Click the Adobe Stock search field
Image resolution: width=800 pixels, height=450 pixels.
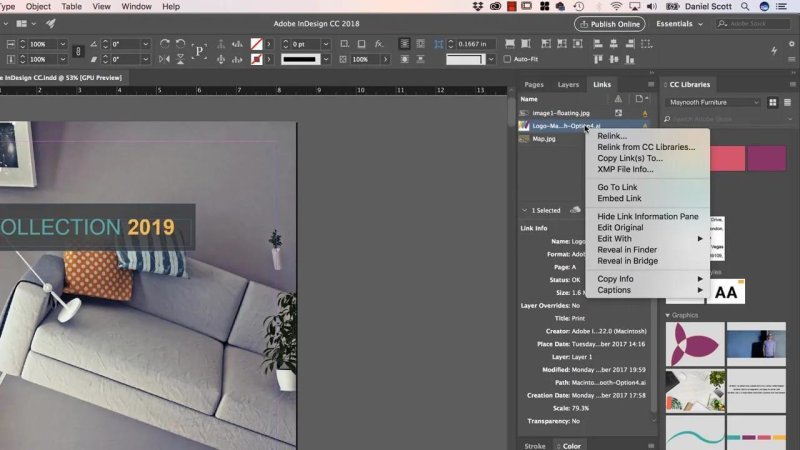pyautogui.click(x=753, y=24)
